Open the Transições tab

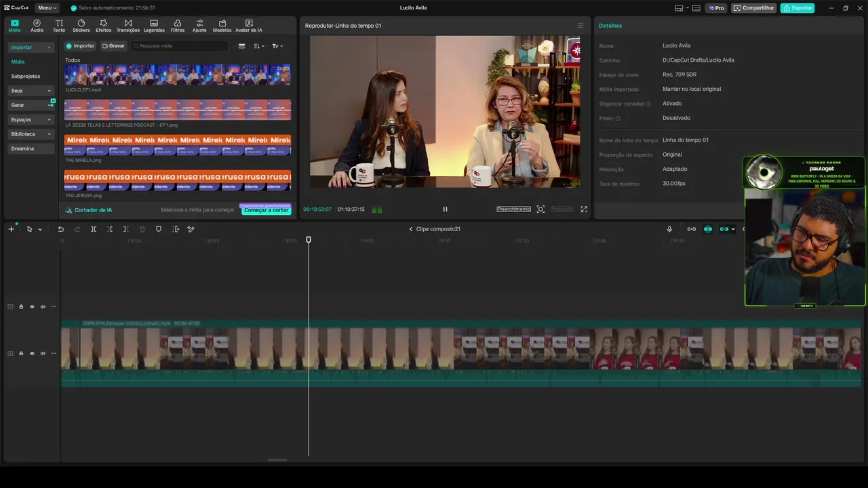click(128, 26)
